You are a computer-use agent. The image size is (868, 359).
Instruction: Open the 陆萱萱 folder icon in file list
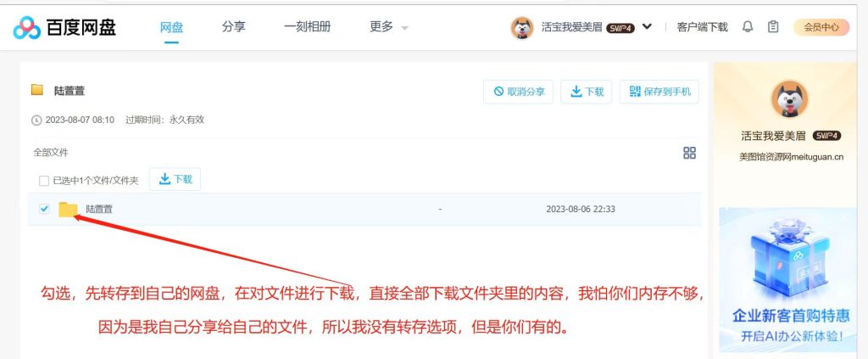point(68,209)
